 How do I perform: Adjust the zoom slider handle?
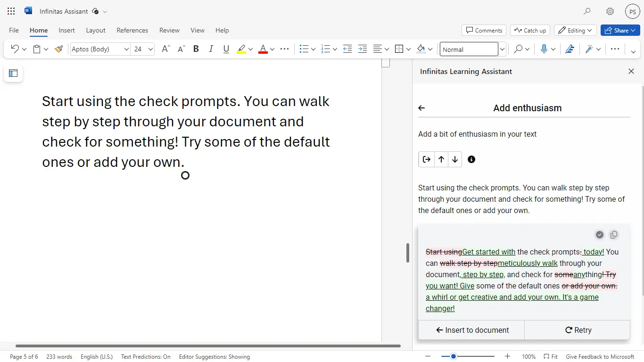tap(454, 356)
